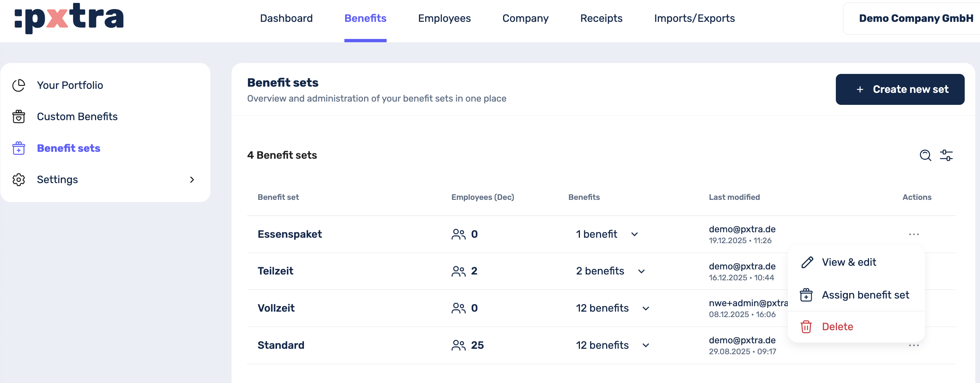Click the search magnifier icon

tap(925, 155)
